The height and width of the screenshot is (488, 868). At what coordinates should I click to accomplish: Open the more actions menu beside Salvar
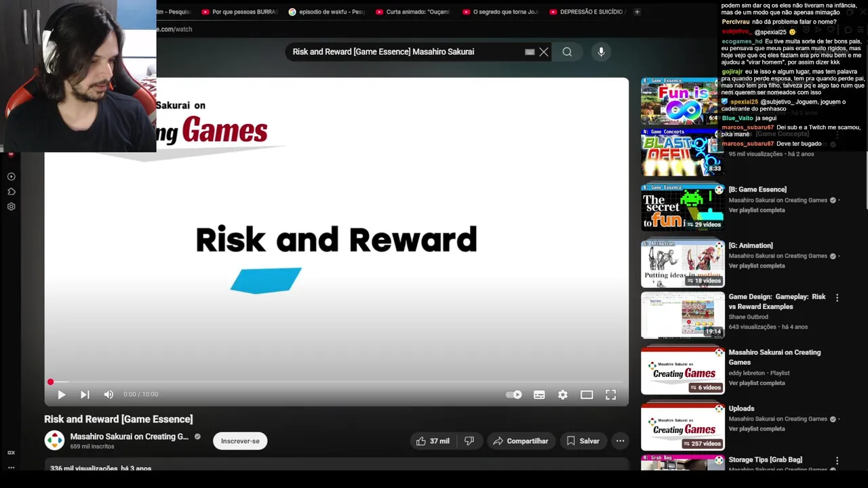(620, 441)
